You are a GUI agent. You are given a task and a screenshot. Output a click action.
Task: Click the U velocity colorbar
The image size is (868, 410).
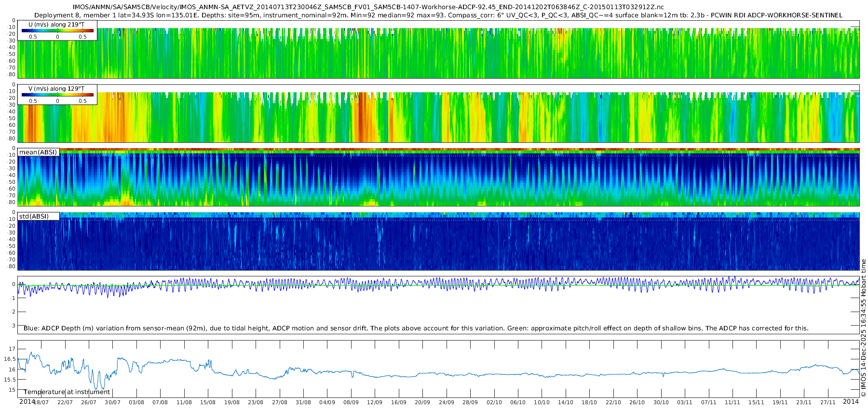tap(57, 31)
